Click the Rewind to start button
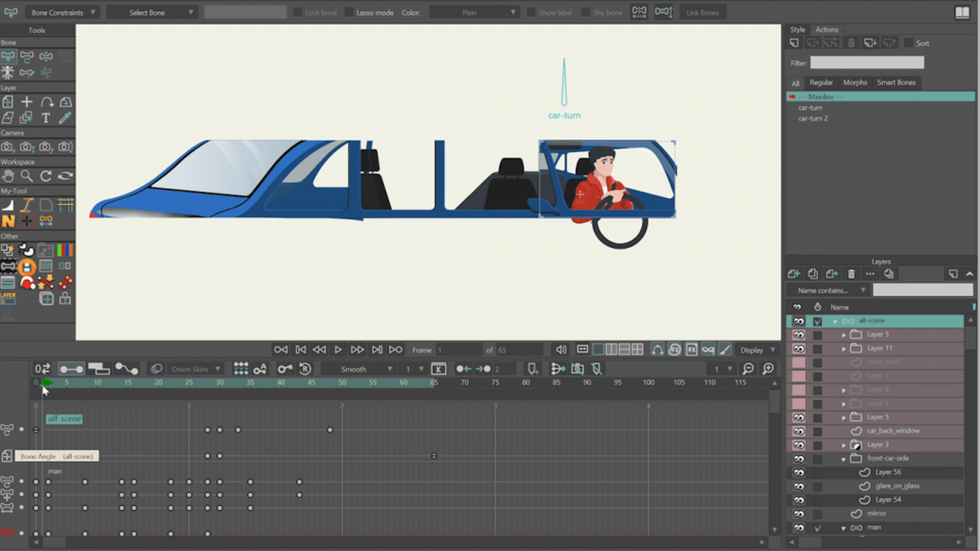The height and width of the screenshot is (551, 980). point(281,350)
